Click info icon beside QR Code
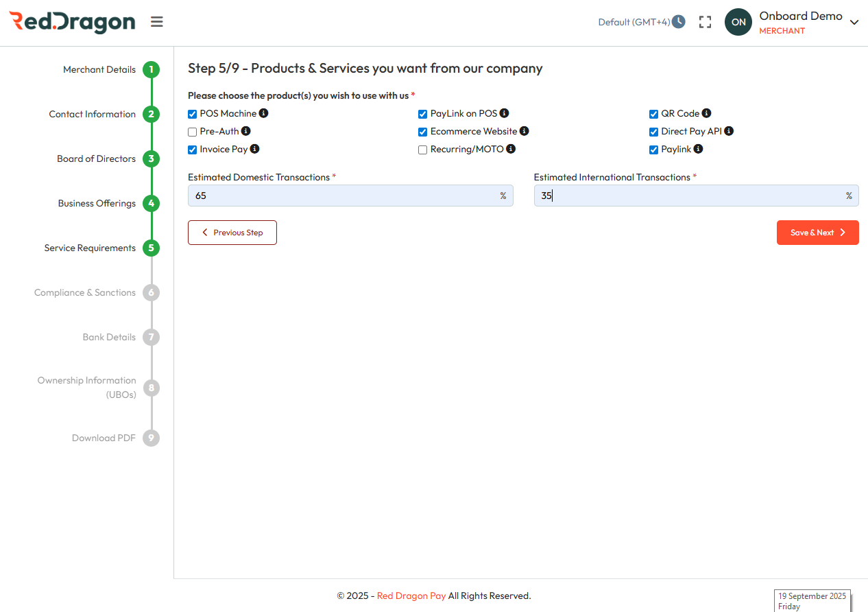 [706, 113]
